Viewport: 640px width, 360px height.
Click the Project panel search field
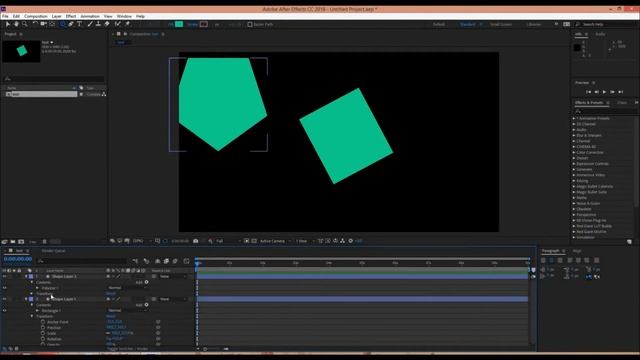point(54,79)
